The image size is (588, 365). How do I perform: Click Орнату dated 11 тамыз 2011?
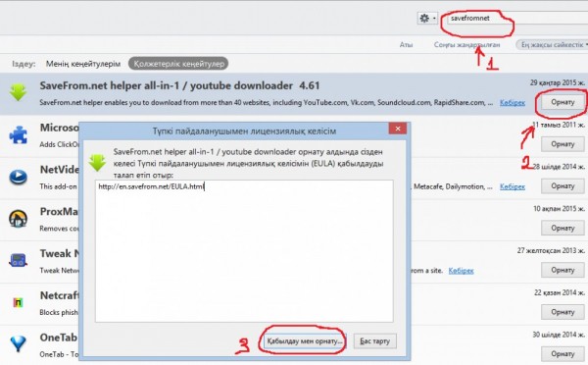click(563, 144)
